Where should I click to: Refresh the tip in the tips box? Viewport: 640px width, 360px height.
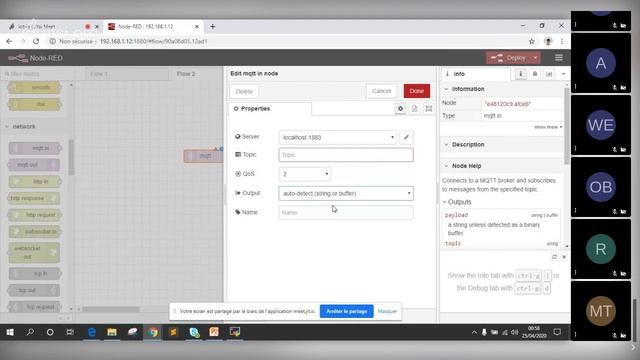554,257
